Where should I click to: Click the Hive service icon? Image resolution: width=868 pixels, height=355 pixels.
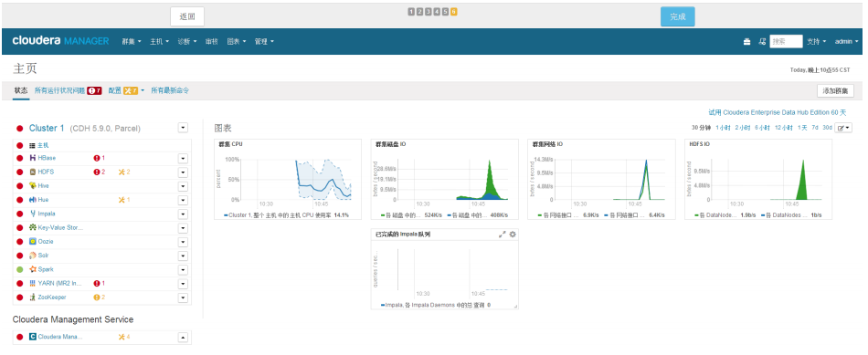[x=33, y=186]
